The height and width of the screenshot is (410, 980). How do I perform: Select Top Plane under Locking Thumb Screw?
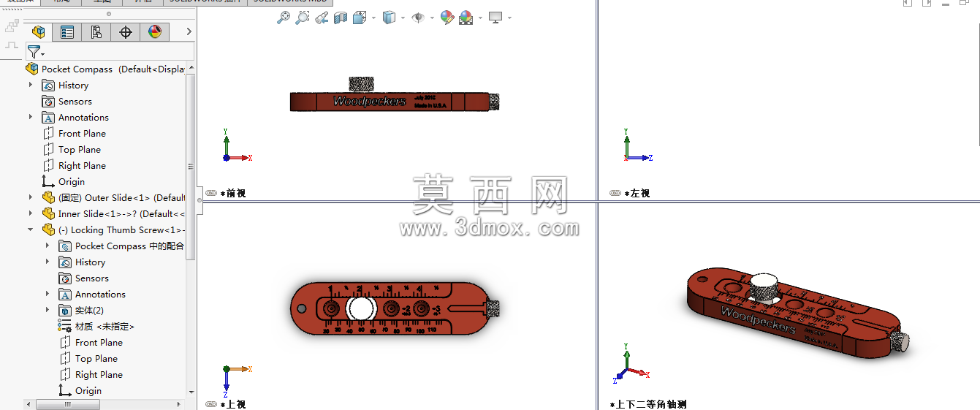tap(88, 359)
